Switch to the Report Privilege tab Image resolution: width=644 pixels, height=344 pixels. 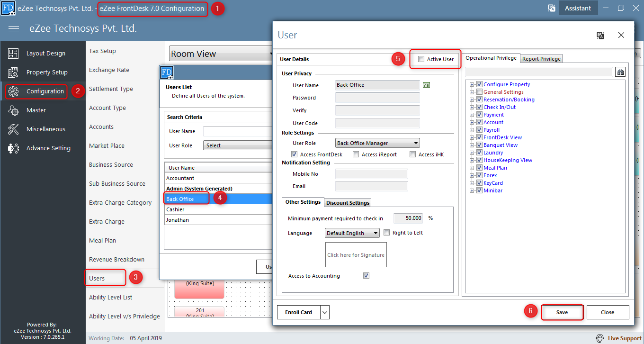541,59
